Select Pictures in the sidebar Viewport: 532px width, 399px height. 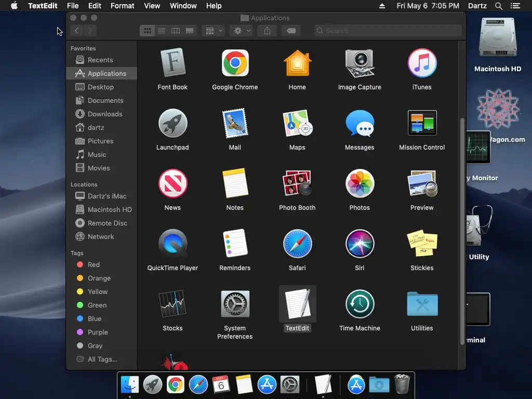point(102,141)
